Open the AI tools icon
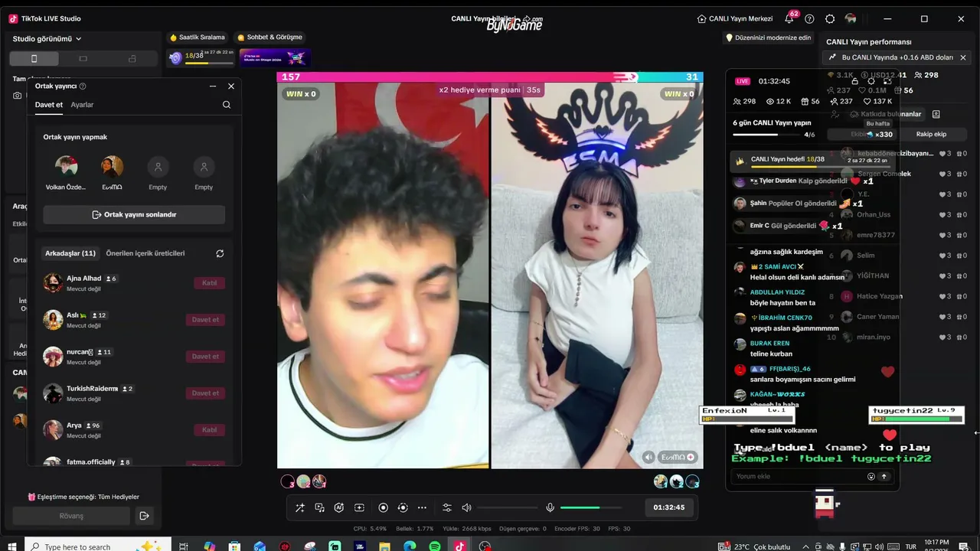The width and height of the screenshot is (980, 551). [339, 507]
